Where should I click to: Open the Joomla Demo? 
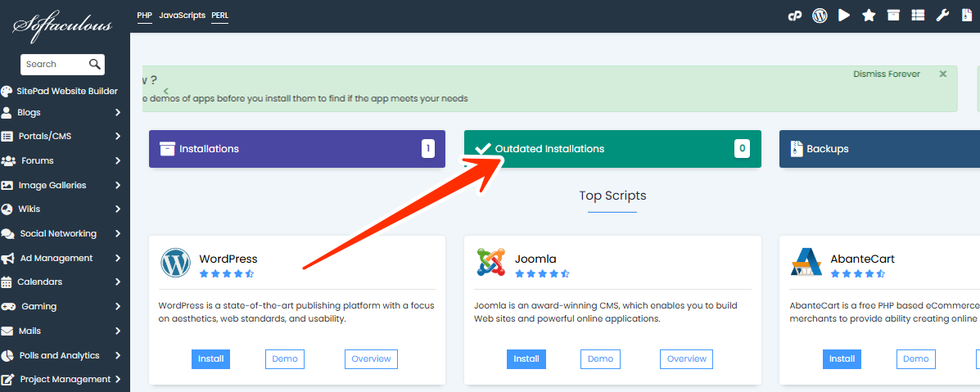[x=601, y=359]
